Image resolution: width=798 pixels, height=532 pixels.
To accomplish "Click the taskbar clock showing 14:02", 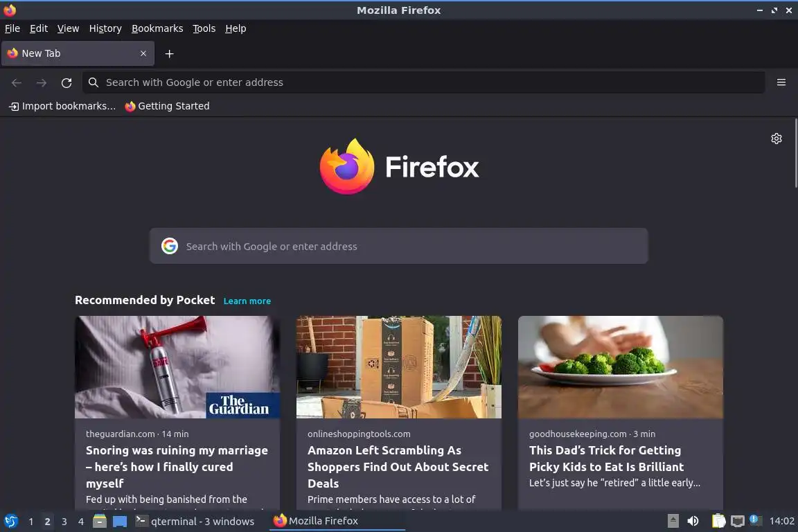I will [781, 521].
